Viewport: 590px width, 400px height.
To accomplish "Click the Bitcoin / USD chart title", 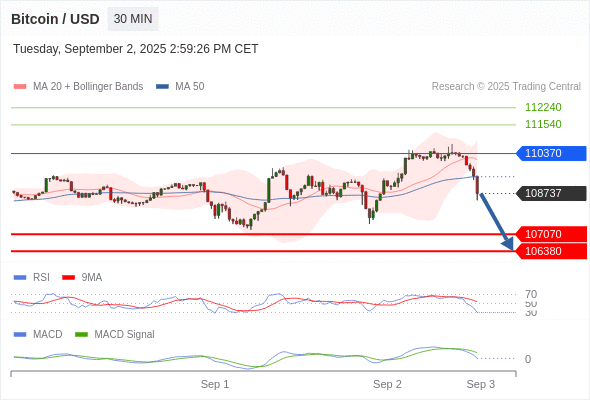I will 55,19.
